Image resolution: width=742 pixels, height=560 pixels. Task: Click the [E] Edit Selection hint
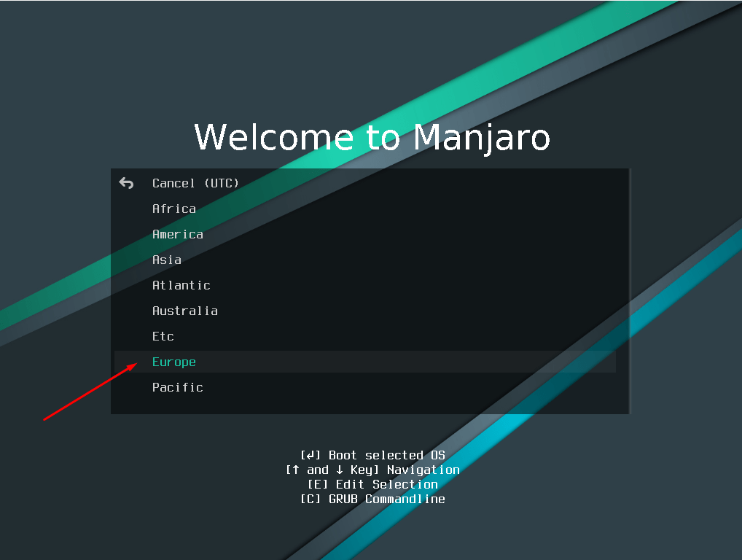[x=372, y=485]
